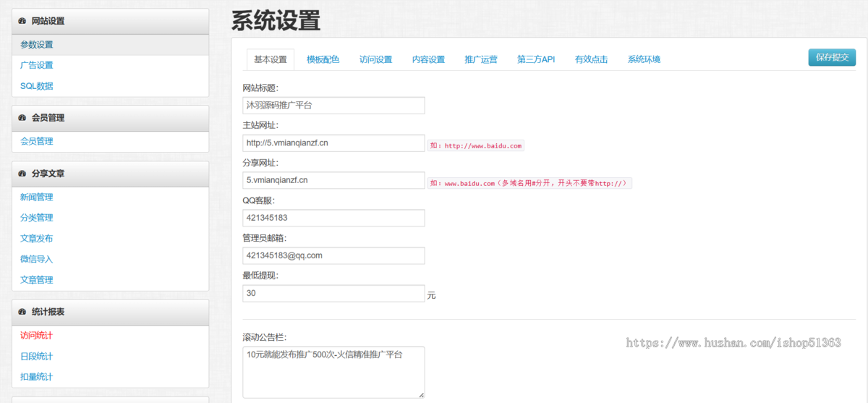This screenshot has height=403, width=868.
Task: Focus the 网站标题 input field
Action: [x=333, y=105]
